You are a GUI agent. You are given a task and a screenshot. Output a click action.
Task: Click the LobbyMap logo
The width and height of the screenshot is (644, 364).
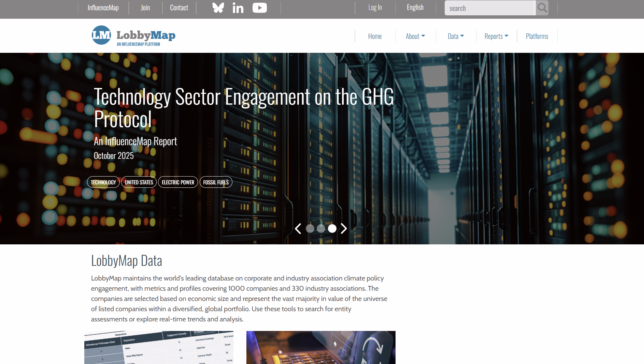point(133,35)
